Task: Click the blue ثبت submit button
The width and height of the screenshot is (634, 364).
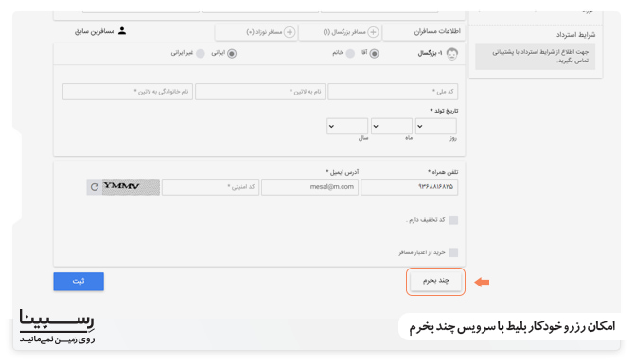Action: pos(79,281)
